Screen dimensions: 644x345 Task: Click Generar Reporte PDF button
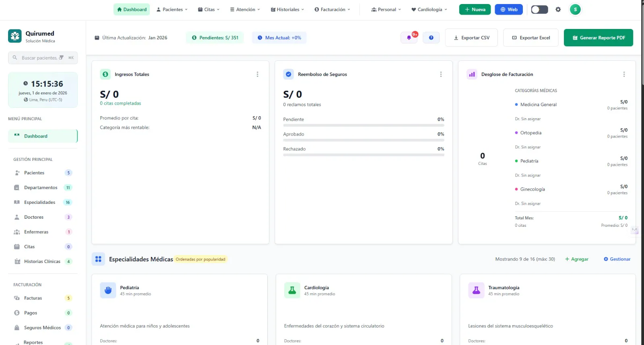point(598,38)
